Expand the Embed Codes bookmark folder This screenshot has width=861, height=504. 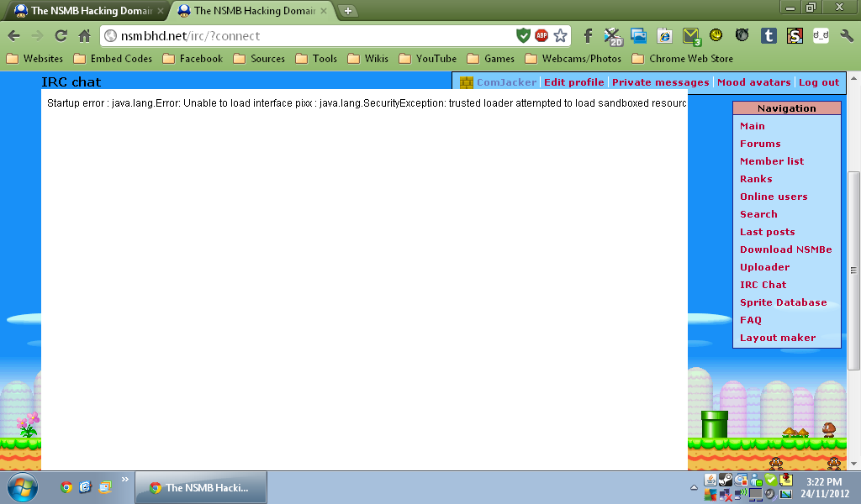(113, 59)
